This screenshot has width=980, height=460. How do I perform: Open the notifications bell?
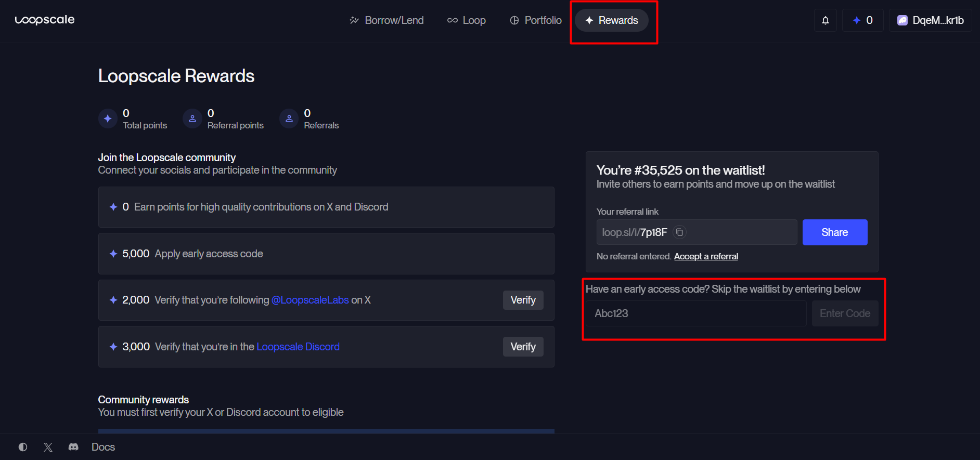[x=826, y=20]
